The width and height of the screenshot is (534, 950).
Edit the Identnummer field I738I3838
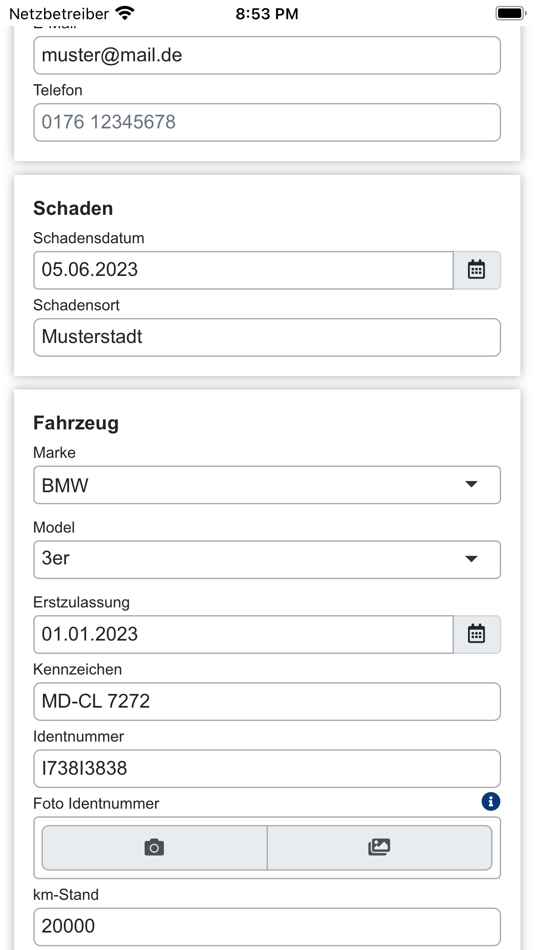(267, 769)
